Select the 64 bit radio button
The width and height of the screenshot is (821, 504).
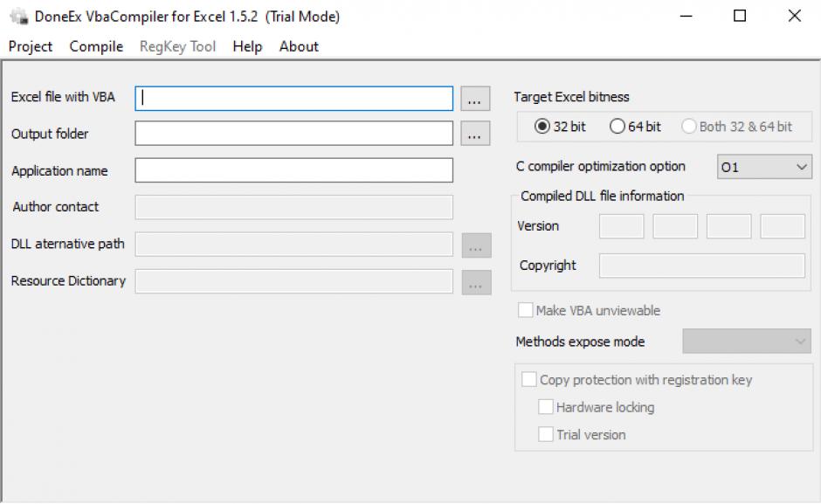pyautogui.click(x=635, y=127)
